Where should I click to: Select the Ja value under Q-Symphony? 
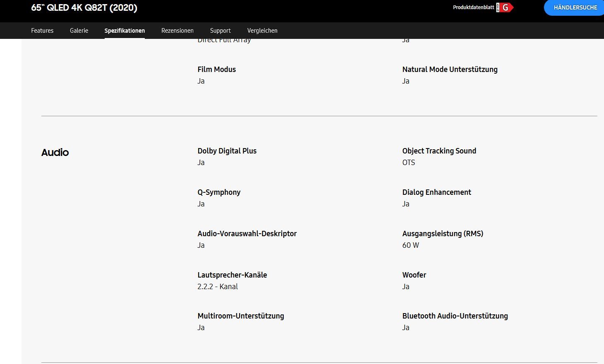pyautogui.click(x=201, y=204)
